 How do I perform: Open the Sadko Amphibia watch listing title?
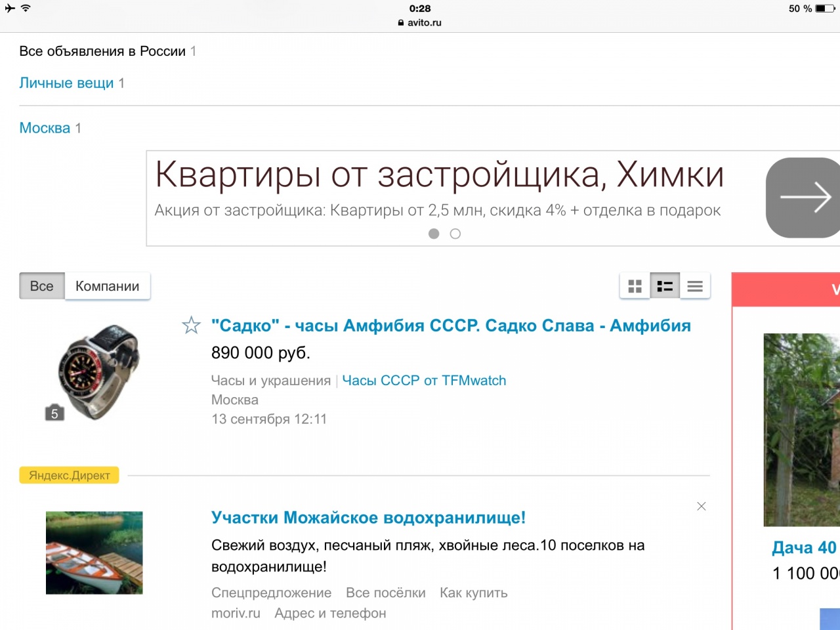(451, 325)
